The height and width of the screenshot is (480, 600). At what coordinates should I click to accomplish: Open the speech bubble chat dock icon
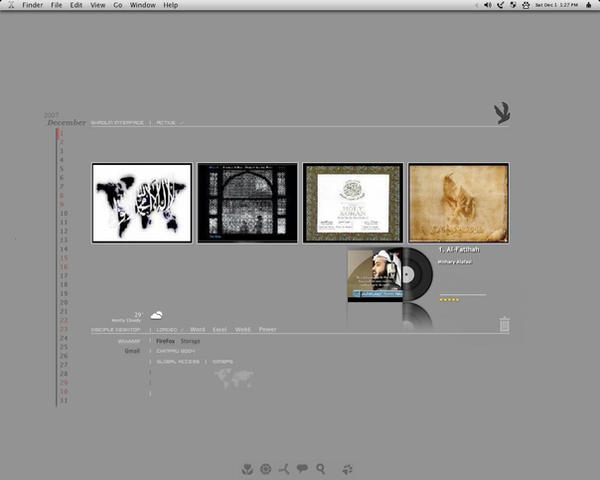(302, 468)
